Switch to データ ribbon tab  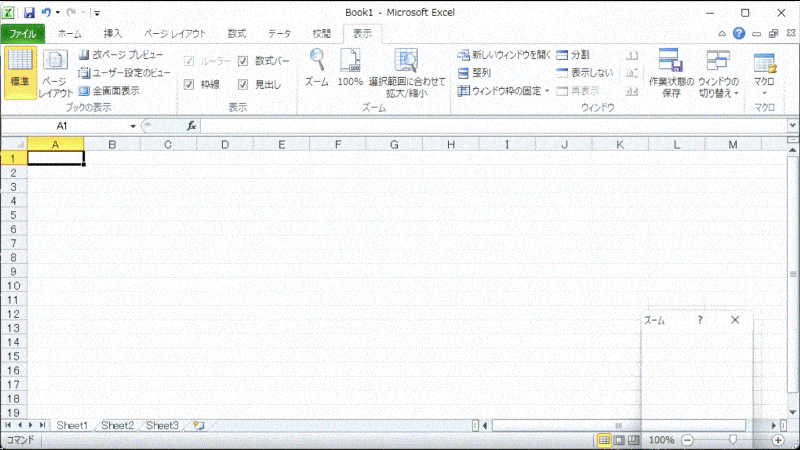tap(279, 34)
